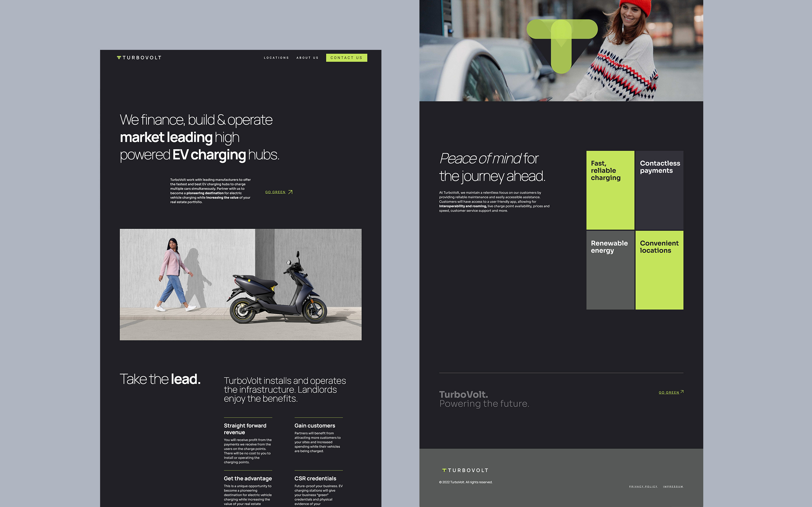
Task: Click the TurboVolt logo in header
Action: pos(139,58)
